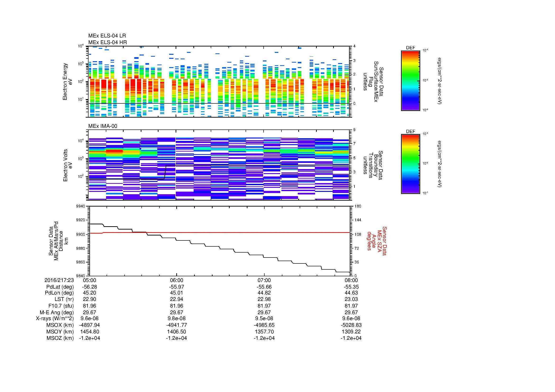Viewport: 555px width, 392px height.
Task: Click the F10.7 (sfu) row label
Action: [61, 306]
